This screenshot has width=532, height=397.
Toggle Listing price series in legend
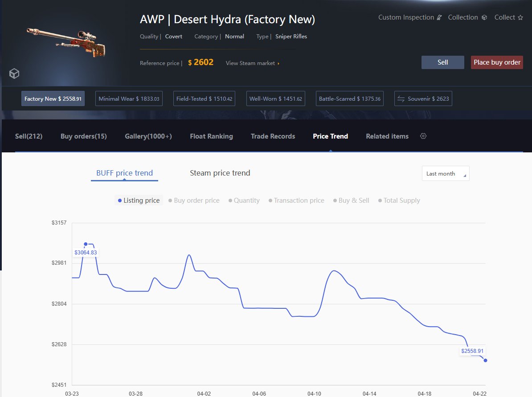(x=139, y=201)
